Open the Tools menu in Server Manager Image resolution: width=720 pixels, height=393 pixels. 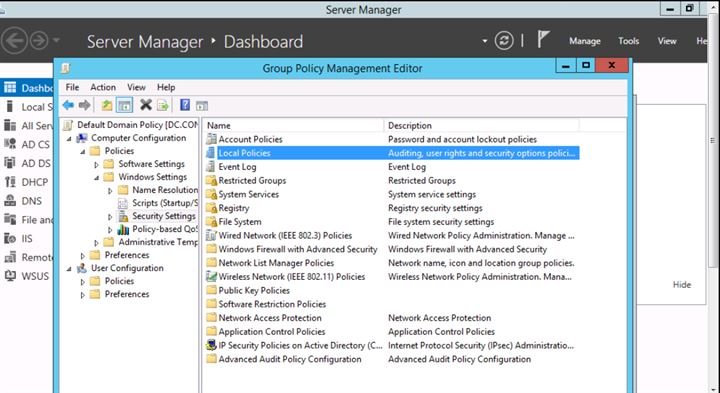click(x=628, y=41)
